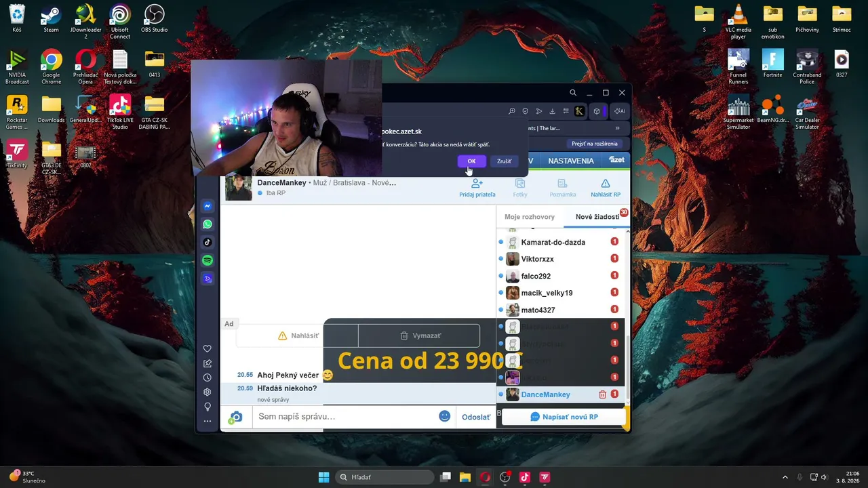
Task: Select VLC media player desktop icon
Action: [738, 22]
